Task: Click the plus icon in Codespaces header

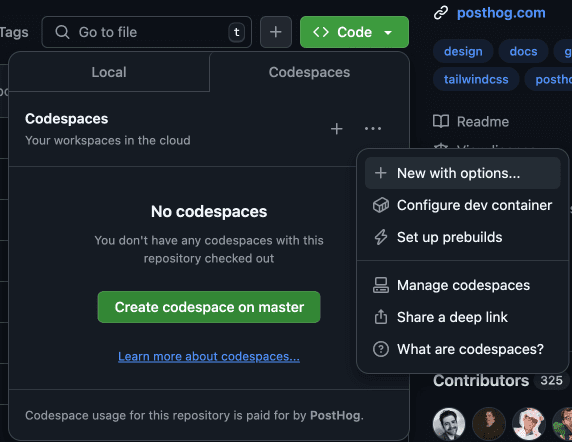Action: coord(336,129)
